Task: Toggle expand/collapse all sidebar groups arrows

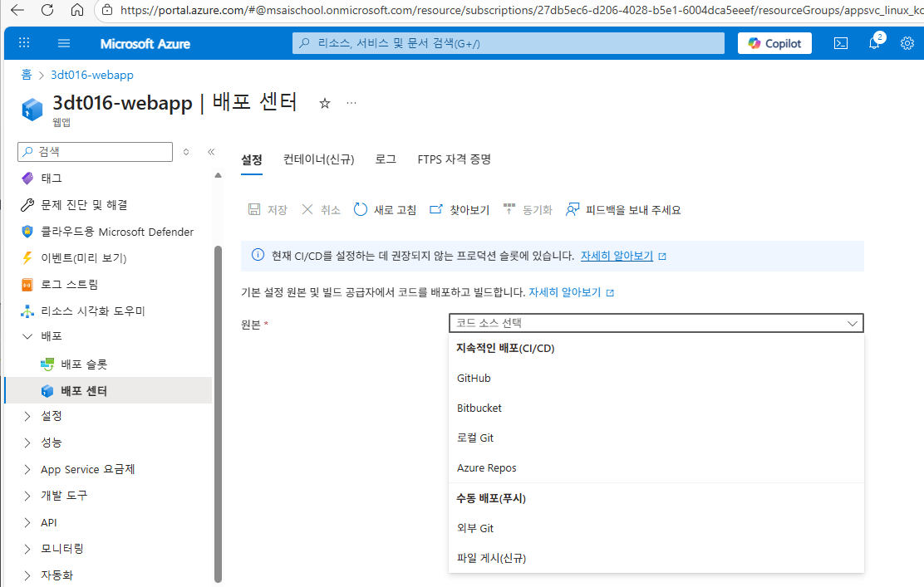Action: (186, 152)
